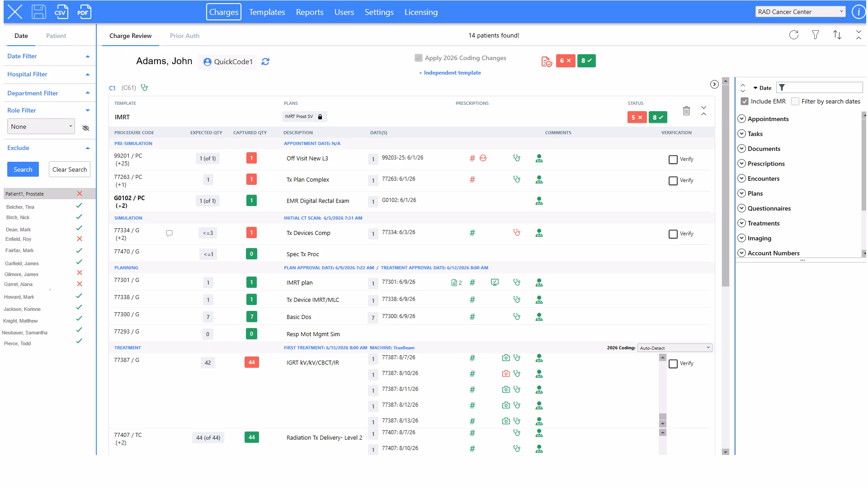Check Verify box for Tx Plan Complex
The width and height of the screenshot is (868, 488).
click(673, 181)
